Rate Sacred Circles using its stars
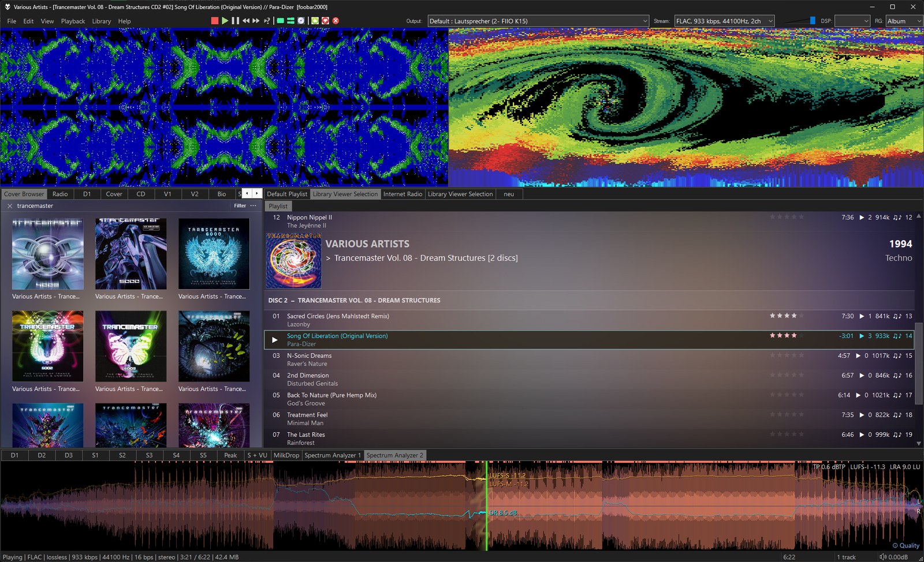The height and width of the screenshot is (562, 924). tap(786, 316)
